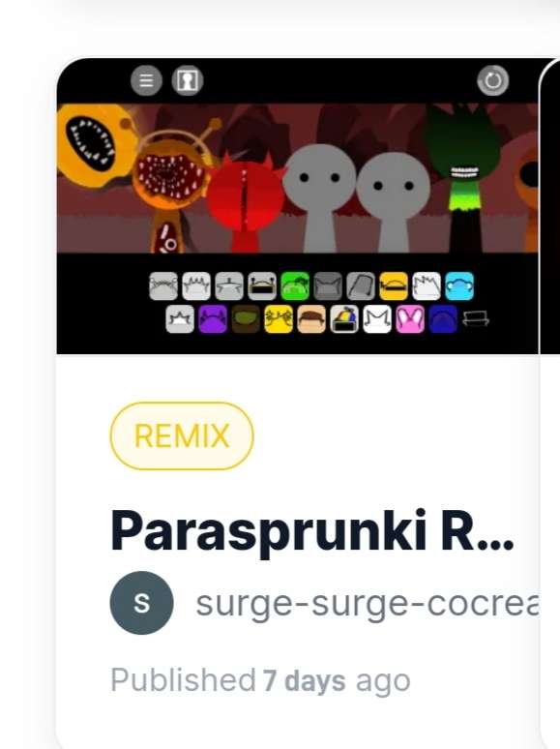560x749 pixels.
Task: Select the green character icon
Action: coord(295,286)
